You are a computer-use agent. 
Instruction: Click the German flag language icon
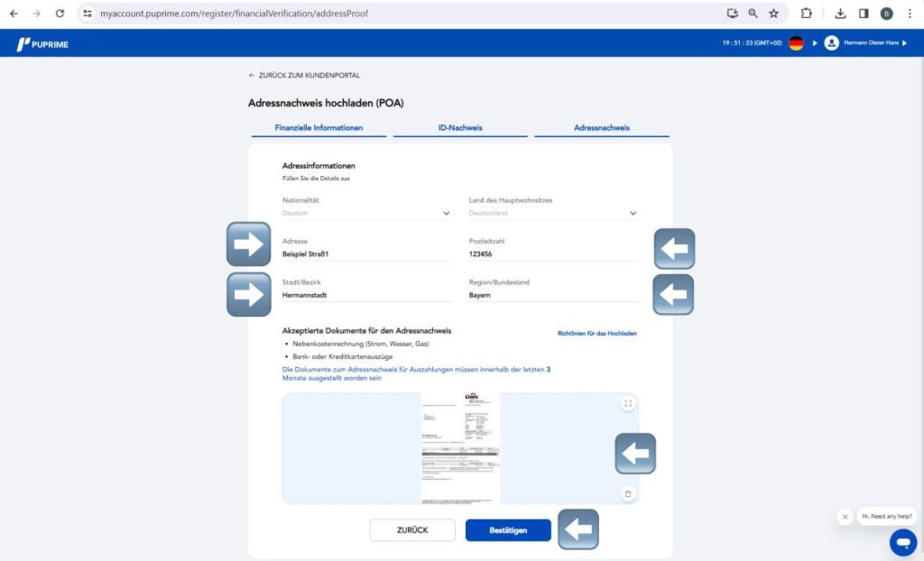(x=796, y=43)
